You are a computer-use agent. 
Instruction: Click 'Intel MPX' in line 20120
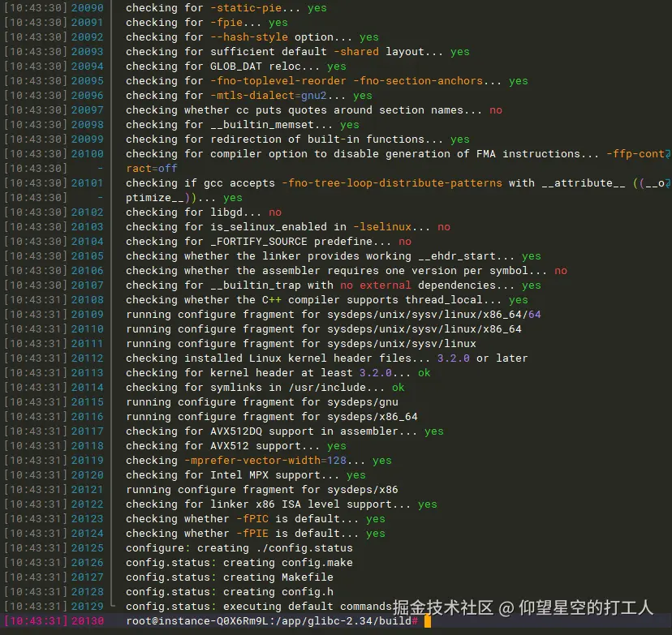point(239,475)
